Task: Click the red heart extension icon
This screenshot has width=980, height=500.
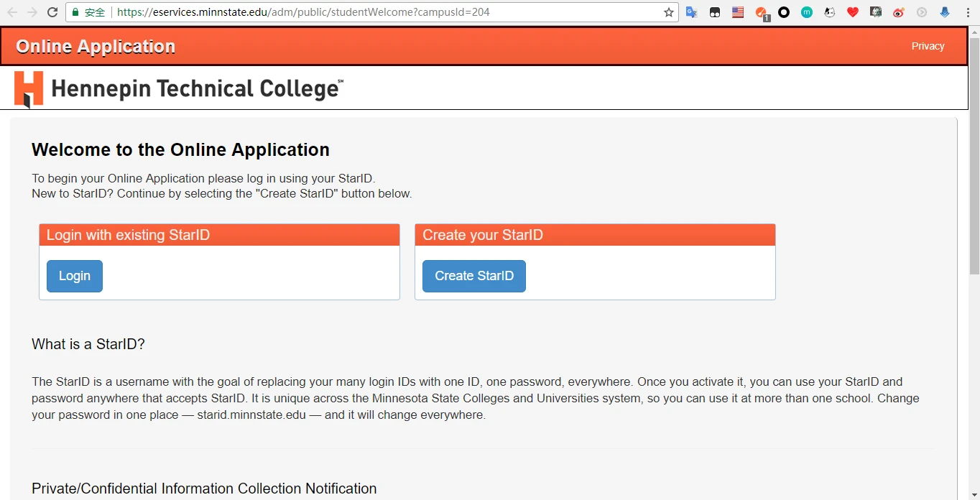Action: pyautogui.click(x=853, y=12)
